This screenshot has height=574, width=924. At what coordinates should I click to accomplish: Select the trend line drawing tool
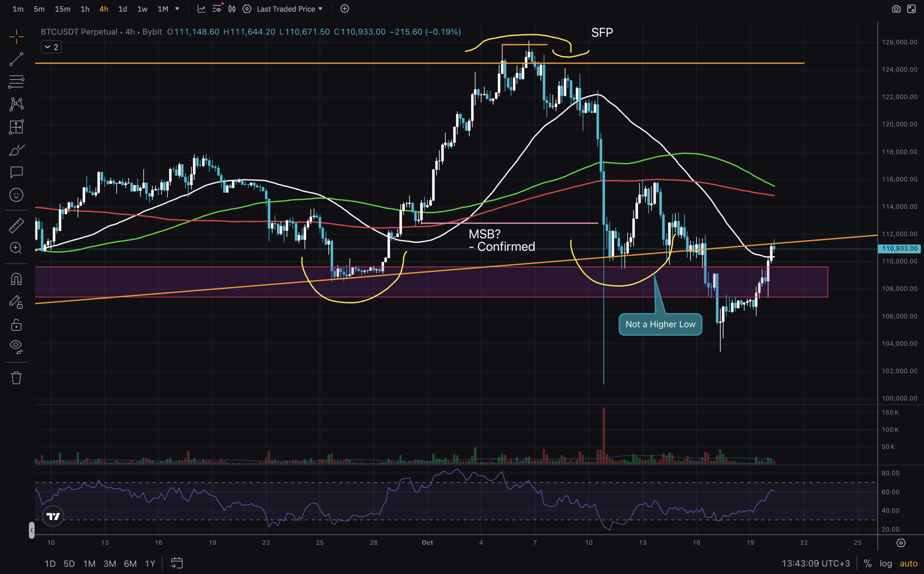click(x=16, y=59)
